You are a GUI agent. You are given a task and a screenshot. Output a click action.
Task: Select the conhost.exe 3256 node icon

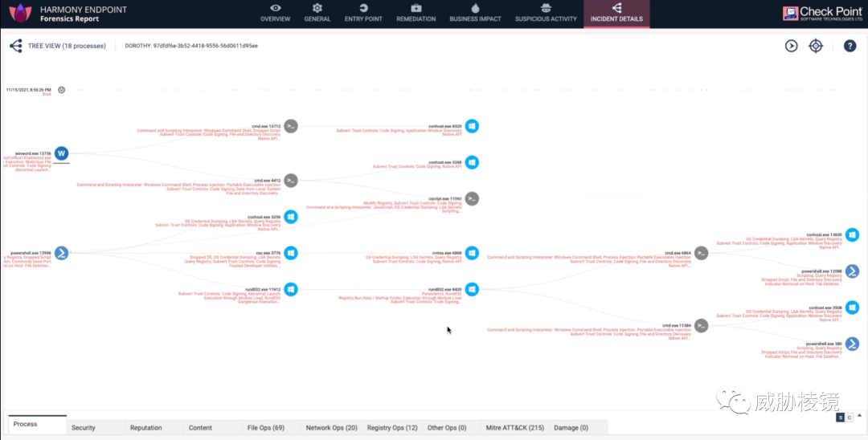click(x=291, y=217)
